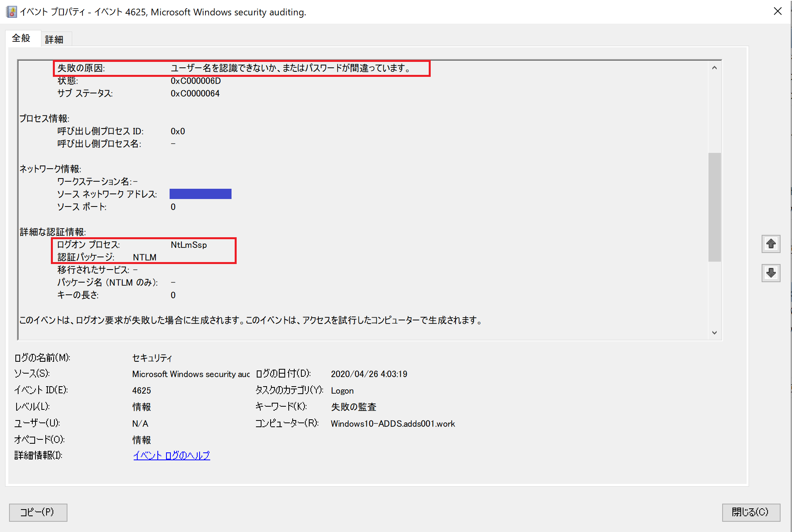Click the down arrow next event button
This screenshot has width=792, height=532.
coord(771,273)
